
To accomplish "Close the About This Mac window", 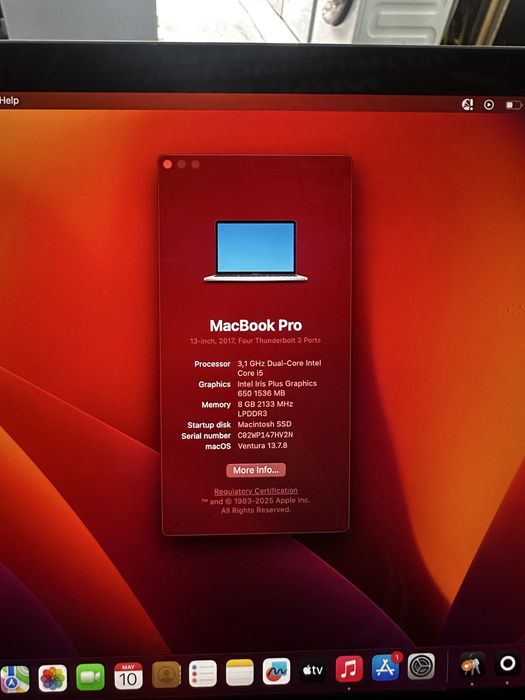I will (x=167, y=164).
